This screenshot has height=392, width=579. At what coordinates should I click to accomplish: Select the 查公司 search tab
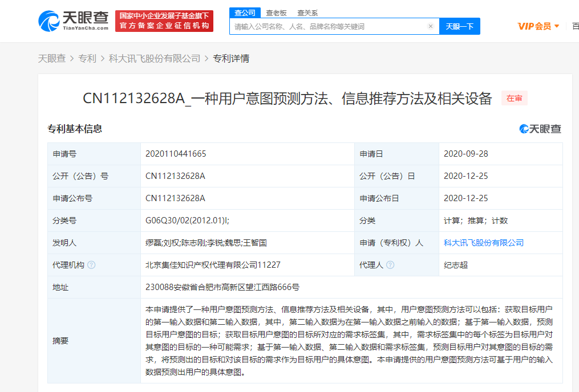tap(245, 13)
